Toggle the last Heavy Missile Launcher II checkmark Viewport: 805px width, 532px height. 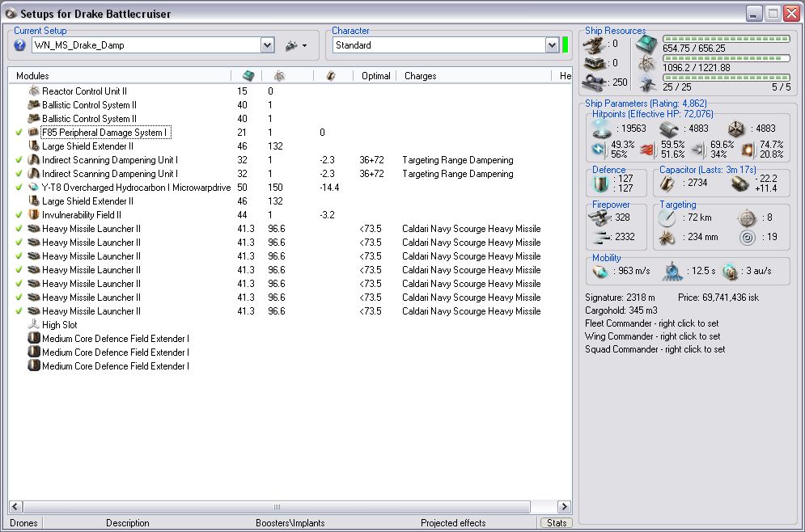coord(19,311)
